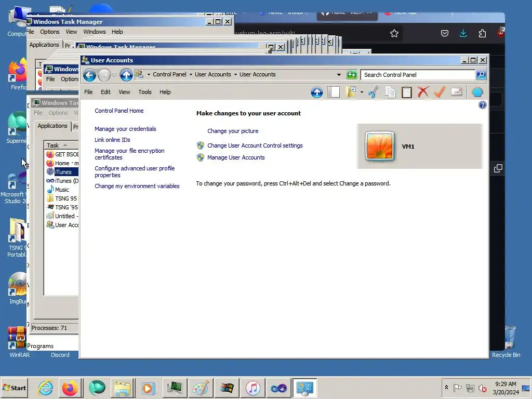532x399 pixels.
Task: Show hidden tray icons arrow
Action: 446,388
